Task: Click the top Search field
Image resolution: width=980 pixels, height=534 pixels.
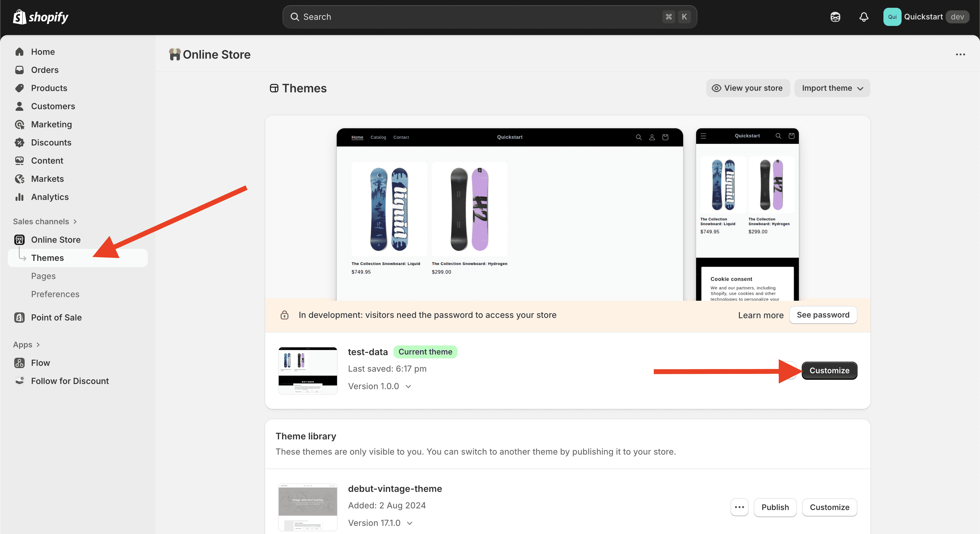Action: (x=475, y=17)
